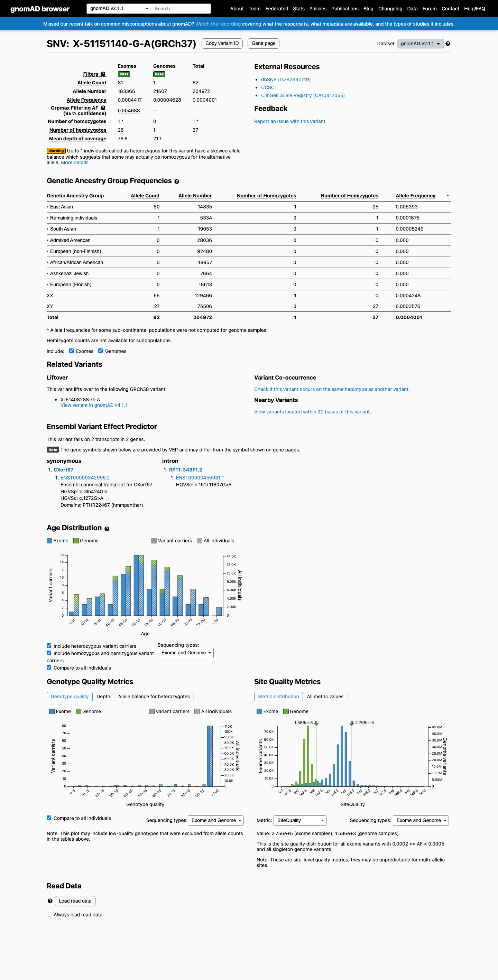Select the Metric distribution tab
Image resolution: width=498 pixels, height=980 pixels.
pyautogui.click(x=279, y=697)
